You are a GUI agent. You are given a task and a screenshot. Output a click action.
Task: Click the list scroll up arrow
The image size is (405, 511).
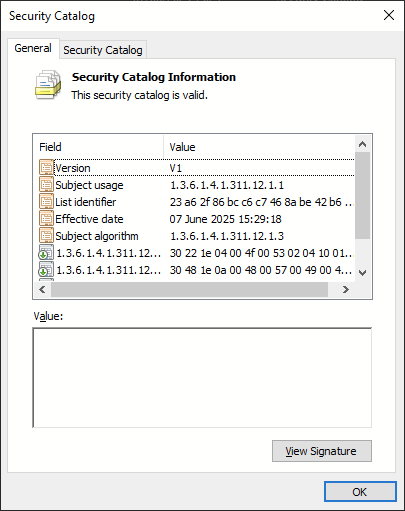click(362, 144)
